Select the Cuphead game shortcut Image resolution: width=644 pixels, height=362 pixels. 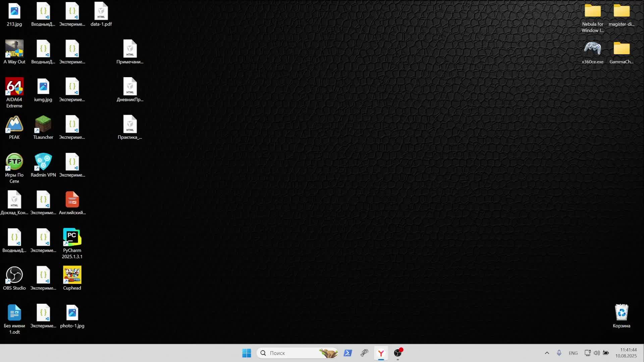(x=72, y=276)
